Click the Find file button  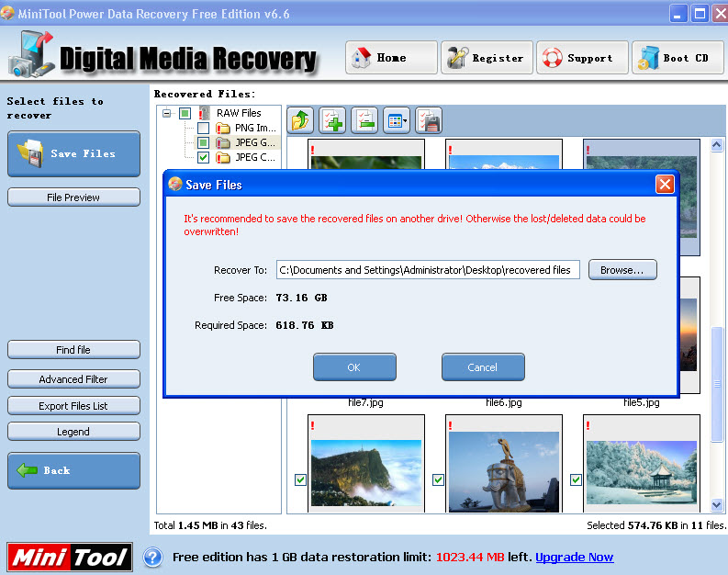[73, 350]
